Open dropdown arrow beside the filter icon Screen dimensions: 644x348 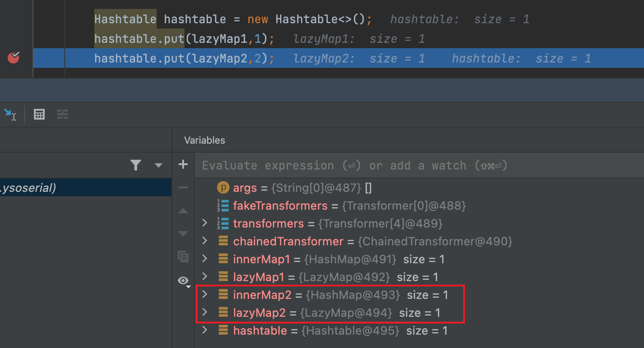click(x=158, y=166)
